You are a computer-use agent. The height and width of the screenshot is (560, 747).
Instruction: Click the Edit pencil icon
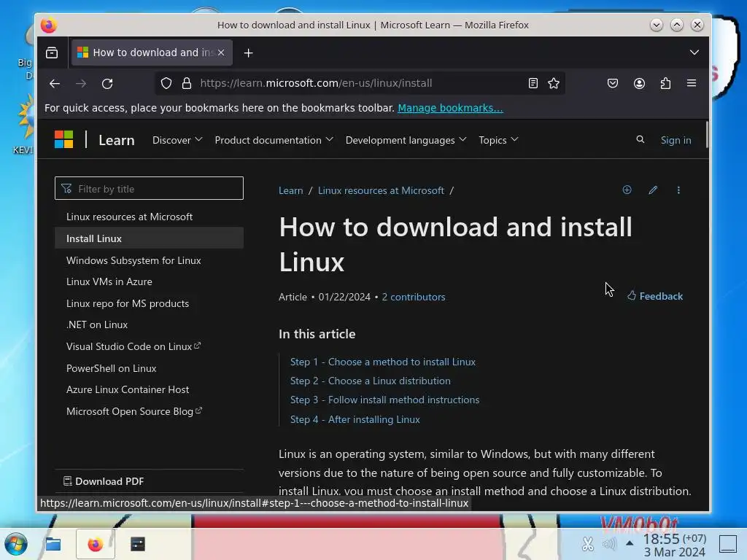click(653, 190)
